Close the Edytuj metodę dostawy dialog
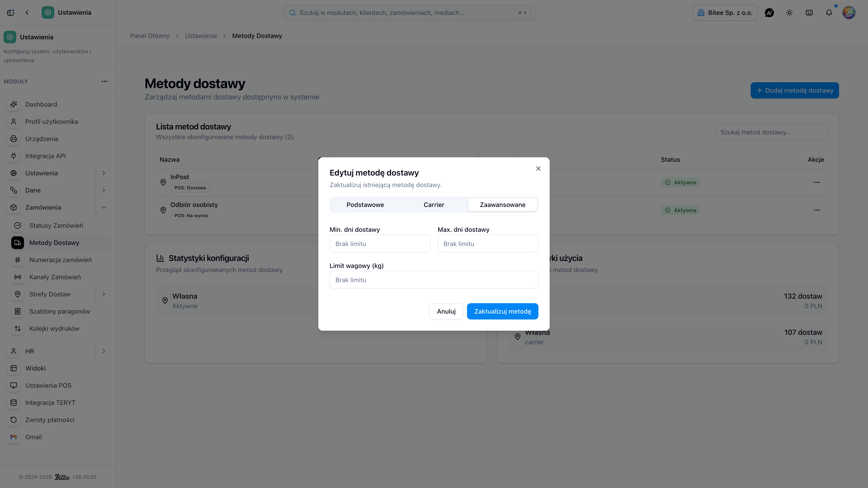 (538, 168)
